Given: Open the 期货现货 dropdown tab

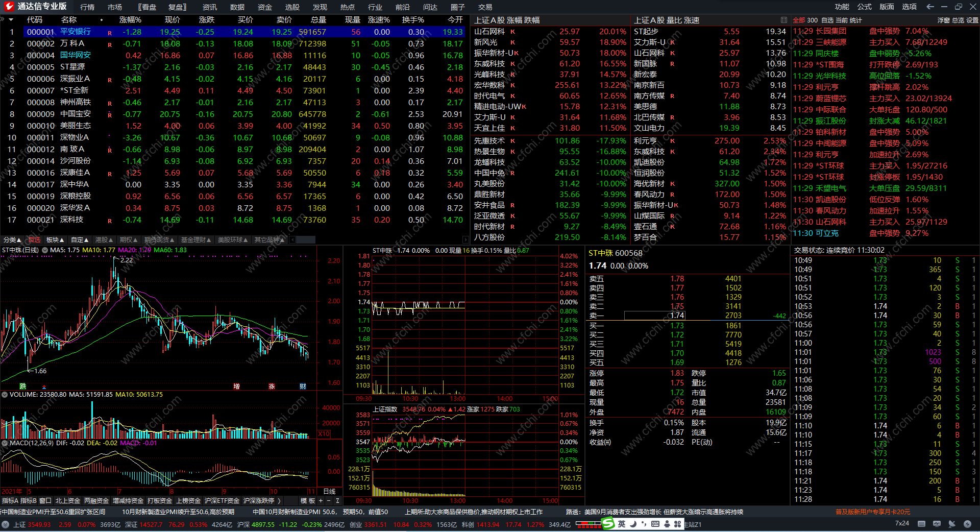Looking at the screenshot, I should point(159,240).
